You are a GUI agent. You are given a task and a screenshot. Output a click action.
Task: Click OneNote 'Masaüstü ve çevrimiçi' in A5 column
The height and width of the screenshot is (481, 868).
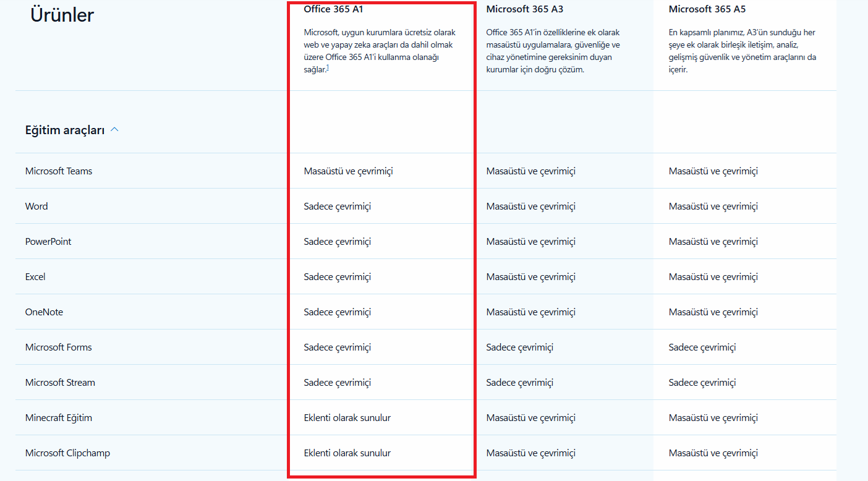click(713, 312)
